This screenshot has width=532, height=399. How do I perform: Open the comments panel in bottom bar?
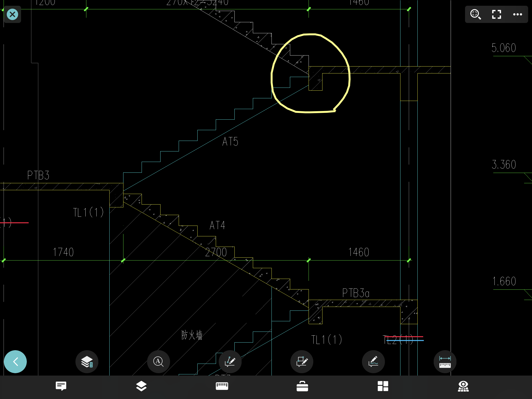coord(61,386)
